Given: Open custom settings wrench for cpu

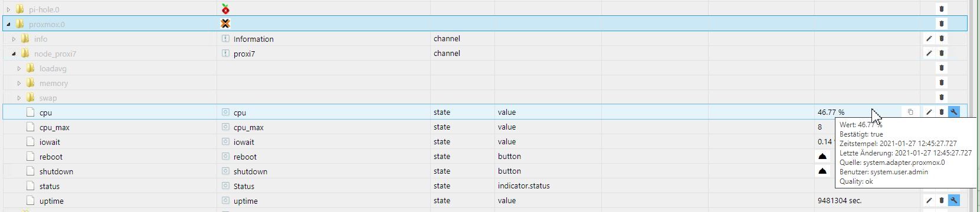Looking at the screenshot, I should click(x=953, y=112).
